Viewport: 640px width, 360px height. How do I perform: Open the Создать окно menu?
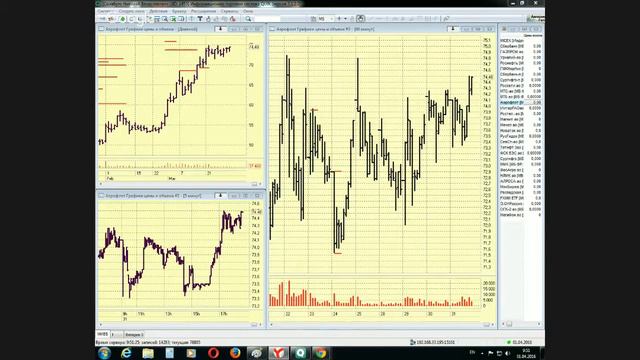coord(132,11)
